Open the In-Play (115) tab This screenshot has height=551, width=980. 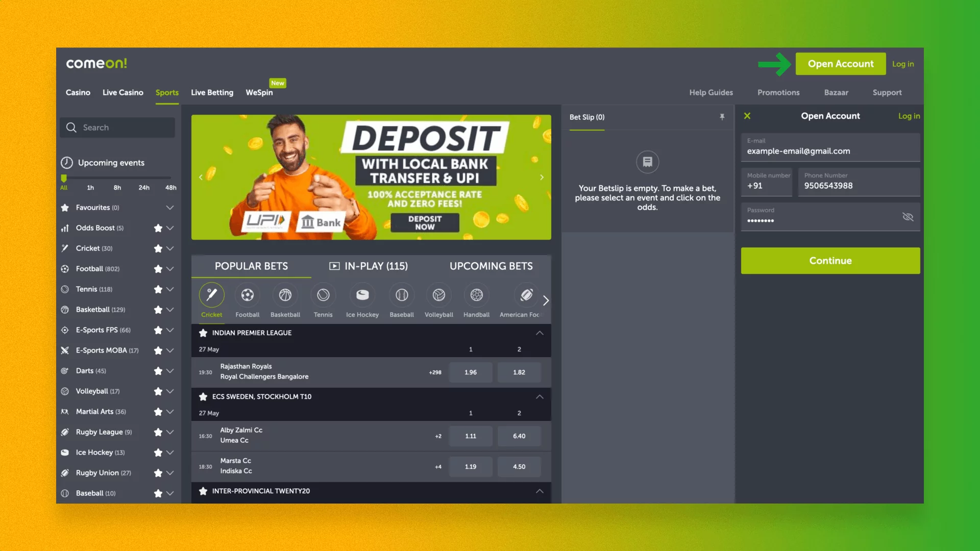tap(369, 266)
